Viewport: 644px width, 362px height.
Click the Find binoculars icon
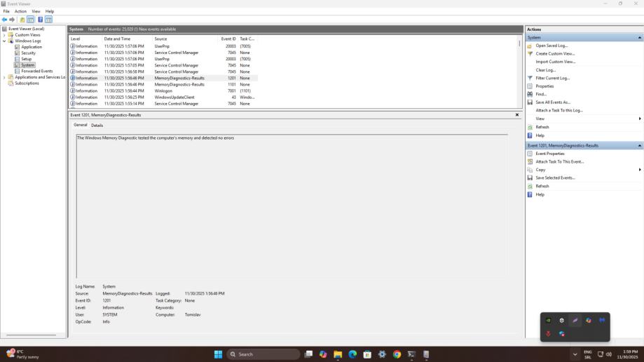pos(530,94)
